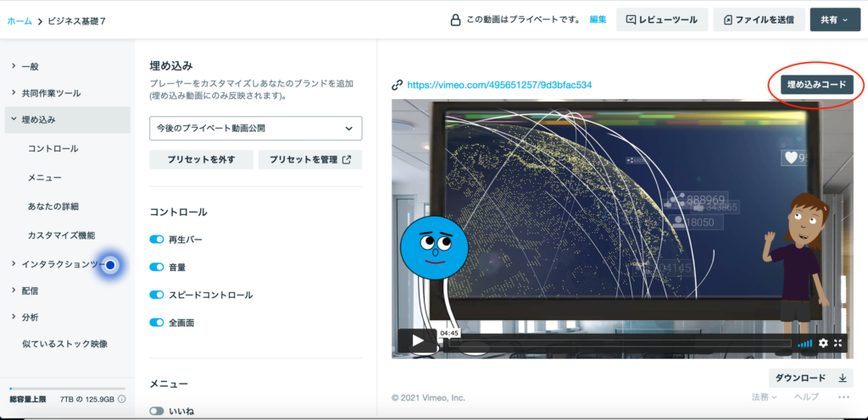Expand the 一般 sidebar section
Viewport: 868px width, 420px height.
pos(30,65)
